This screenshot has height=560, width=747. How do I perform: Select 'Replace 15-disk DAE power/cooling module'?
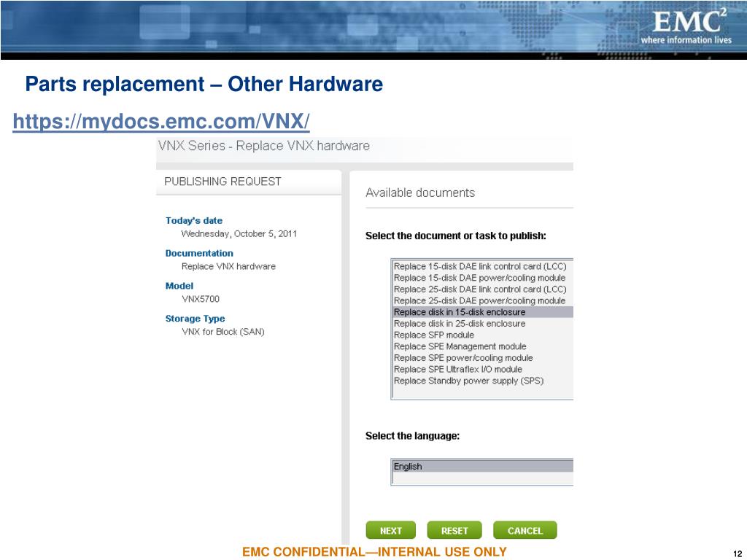482,278
